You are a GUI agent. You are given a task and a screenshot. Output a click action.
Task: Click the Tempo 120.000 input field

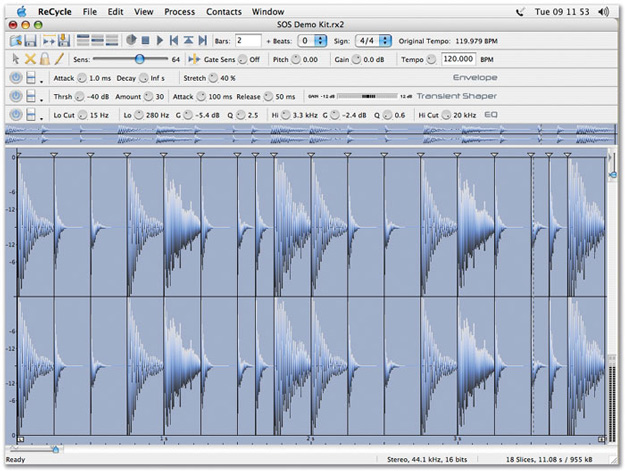pos(458,59)
